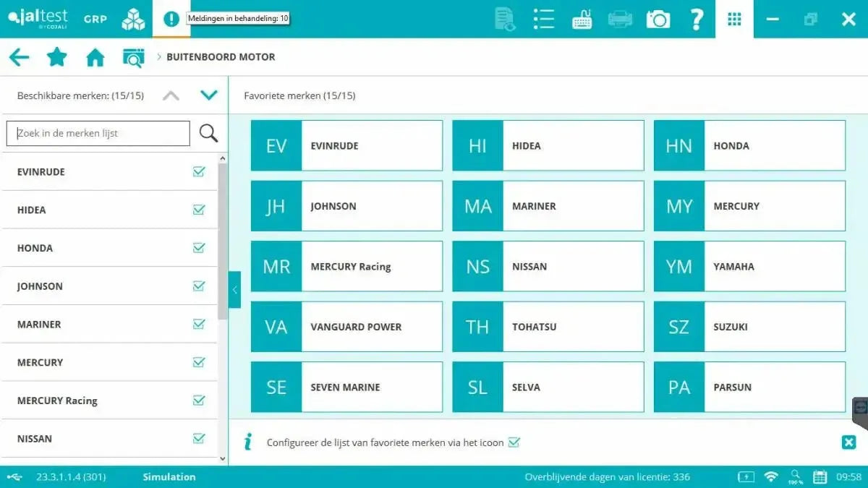Screen dimensions: 868x488
Task: Click the brand search input field
Action: (98, 133)
